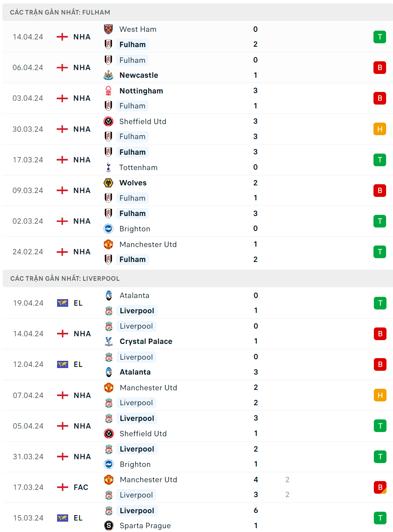The height and width of the screenshot is (532, 393).
Task: Click the Wolves club crest
Action: point(108,183)
